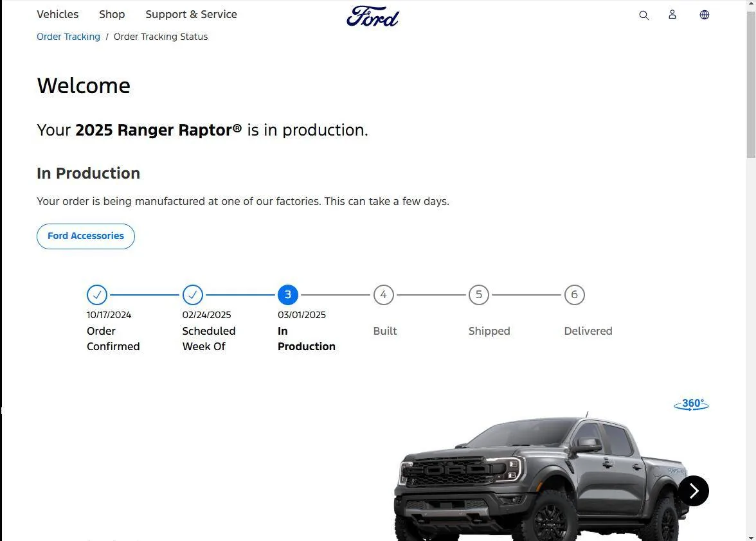Click the In Production section heading

(88, 173)
